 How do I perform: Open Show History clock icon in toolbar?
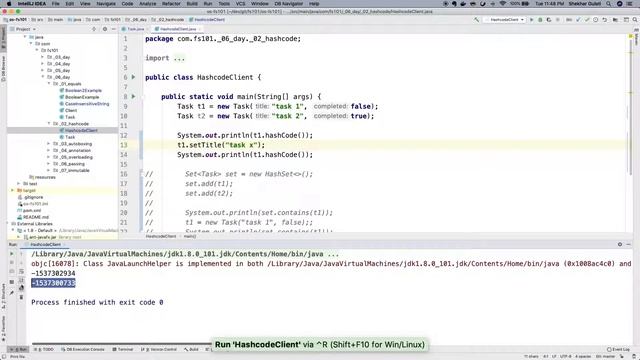pos(596,20)
